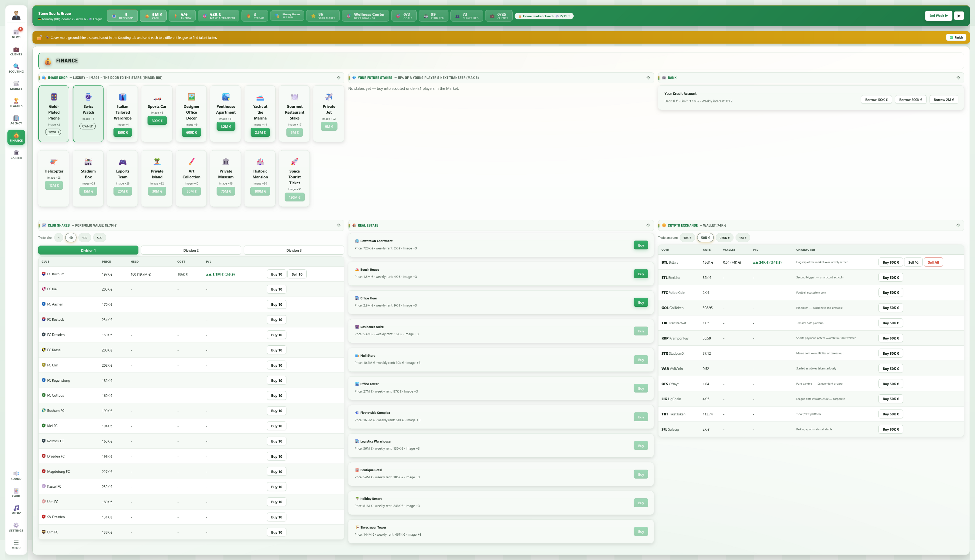Buy the Beach House property
The image size is (975, 560).
(641, 274)
